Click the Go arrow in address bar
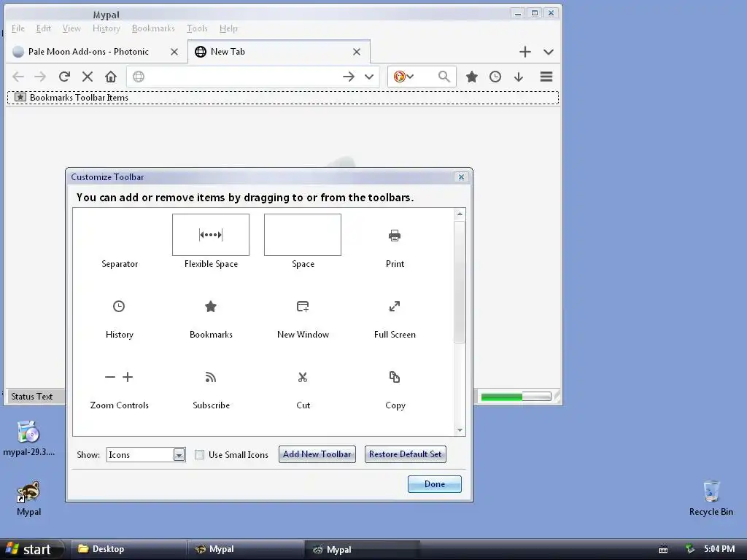The image size is (747, 560). click(349, 77)
